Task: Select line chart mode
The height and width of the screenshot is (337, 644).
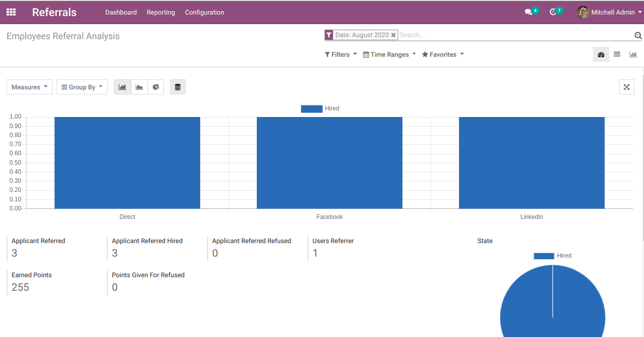Action: coord(139,87)
